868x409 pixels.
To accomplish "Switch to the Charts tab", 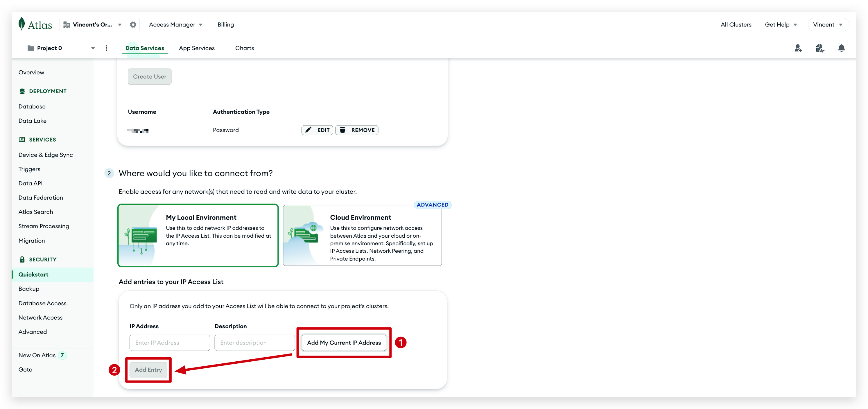I will pos(244,48).
